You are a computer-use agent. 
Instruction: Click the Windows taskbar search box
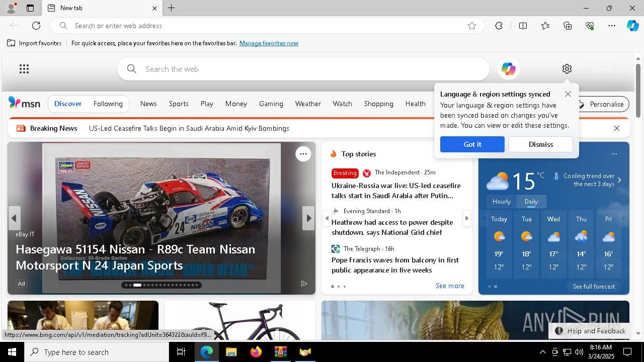tap(97, 352)
